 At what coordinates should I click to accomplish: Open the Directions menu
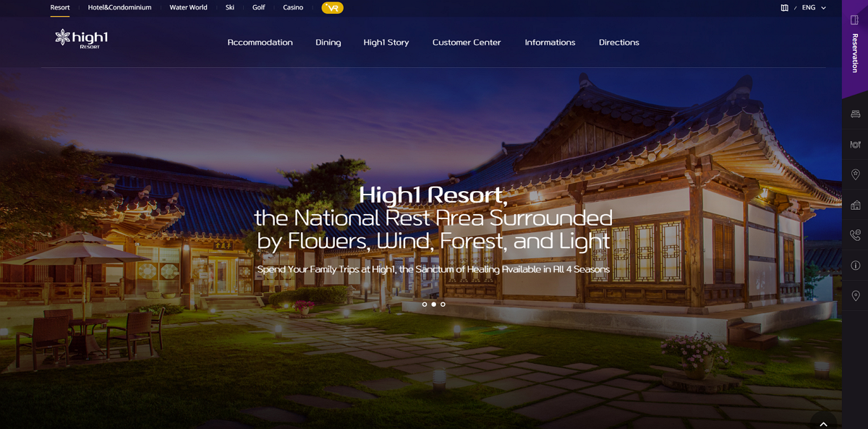click(619, 43)
